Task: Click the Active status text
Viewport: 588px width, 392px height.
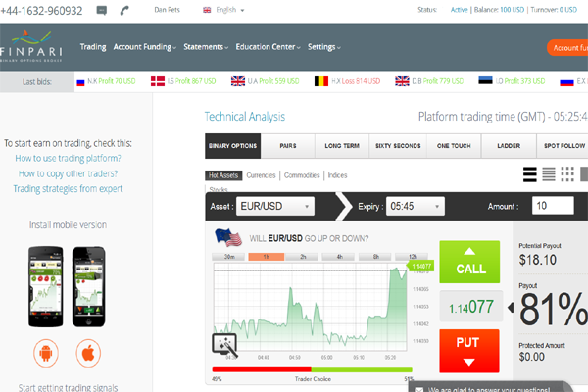Action: pos(459,10)
